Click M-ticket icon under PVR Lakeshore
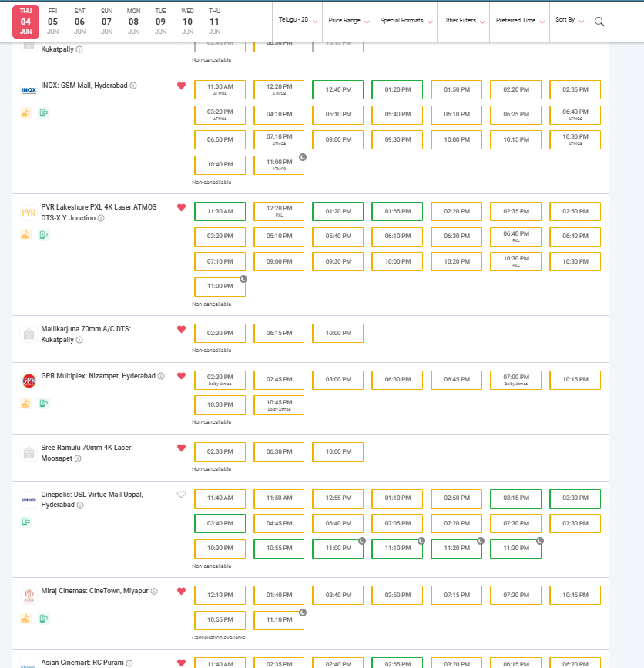 [x=44, y=235]
